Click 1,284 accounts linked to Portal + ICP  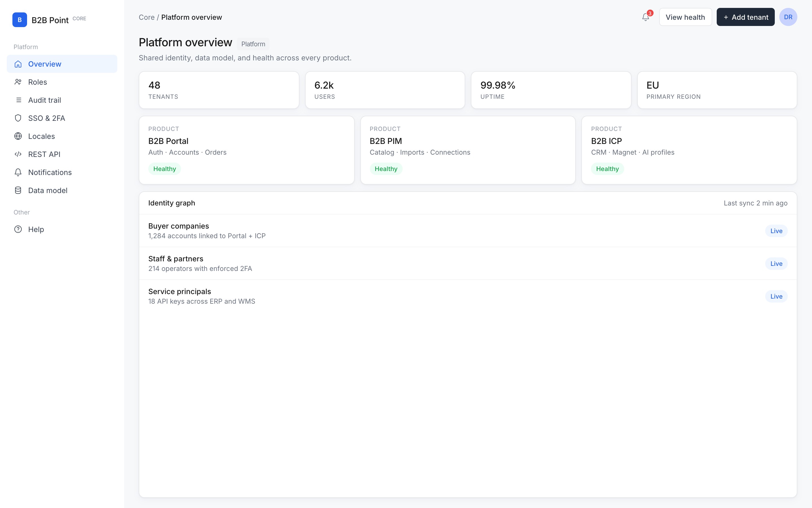pos(207,236)
